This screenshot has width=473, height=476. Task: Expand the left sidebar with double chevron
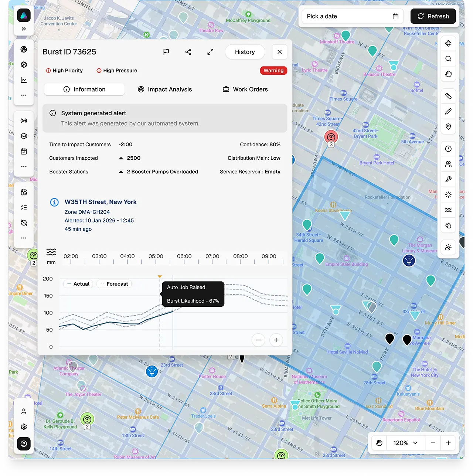pyautogui.click(x=24, y=29)
